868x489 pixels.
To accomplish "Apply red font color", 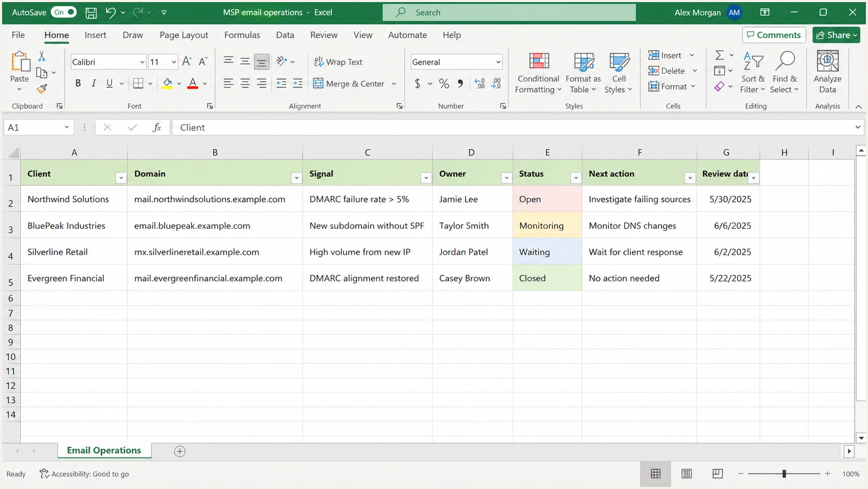I will coord(193,83).
